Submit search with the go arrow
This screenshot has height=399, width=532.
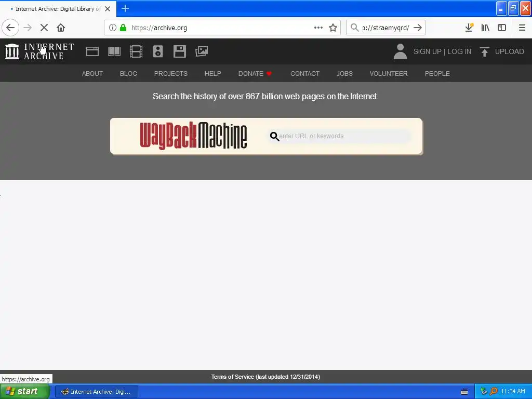tap(418, 28)
